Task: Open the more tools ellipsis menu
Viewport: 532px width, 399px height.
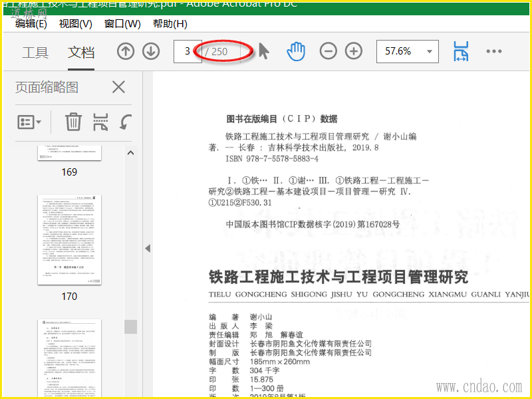Action: (493, 51)
